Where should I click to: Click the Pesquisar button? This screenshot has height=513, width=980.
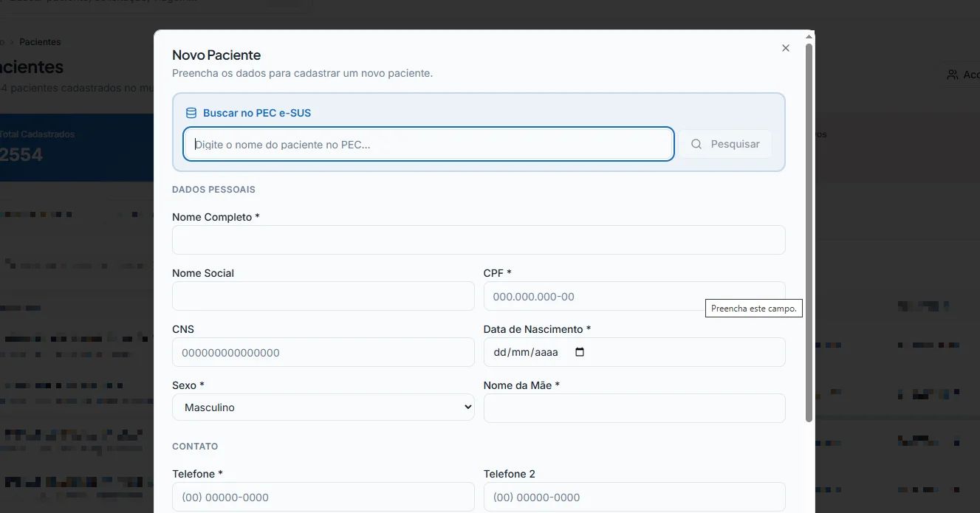725,144
